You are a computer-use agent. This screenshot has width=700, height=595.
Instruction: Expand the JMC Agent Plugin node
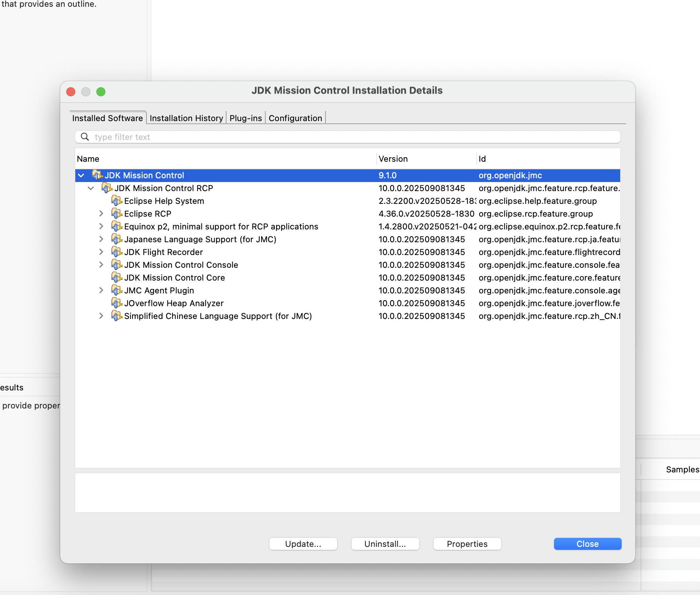tap(101, 290)
